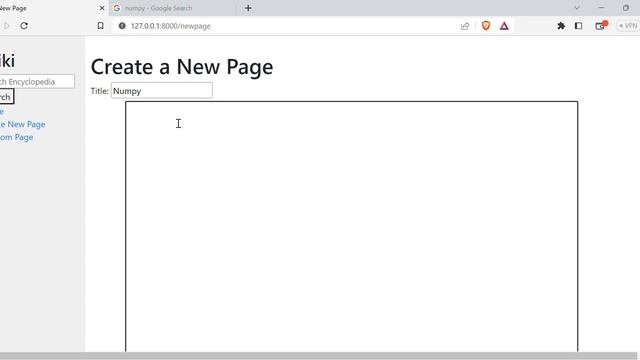Image resolution: width=640 pixels, height=360 pixels.
Task: Expand the tab search dropdown chevron
Action: click(x=577, y=8)
